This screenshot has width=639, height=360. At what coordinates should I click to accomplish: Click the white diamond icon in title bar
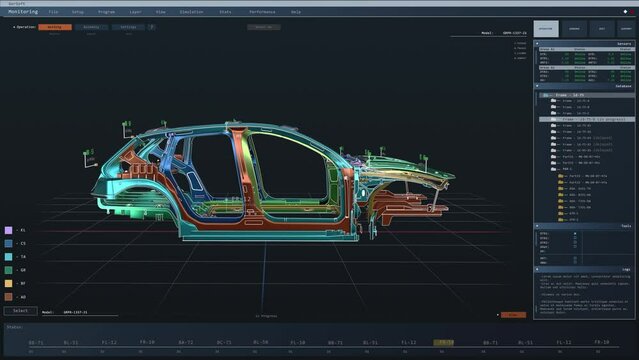[x=625, y=11]
